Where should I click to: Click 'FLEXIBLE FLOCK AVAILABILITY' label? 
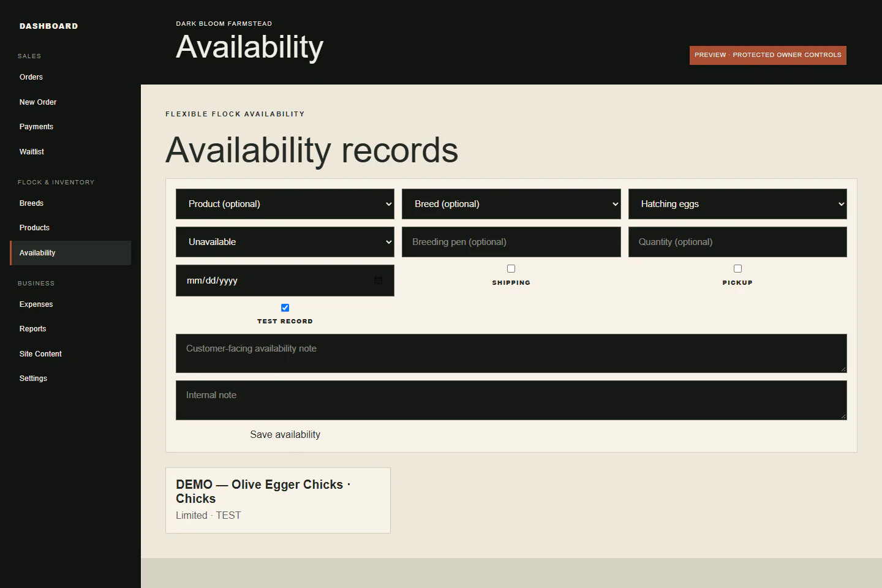[x=235, y=114]
